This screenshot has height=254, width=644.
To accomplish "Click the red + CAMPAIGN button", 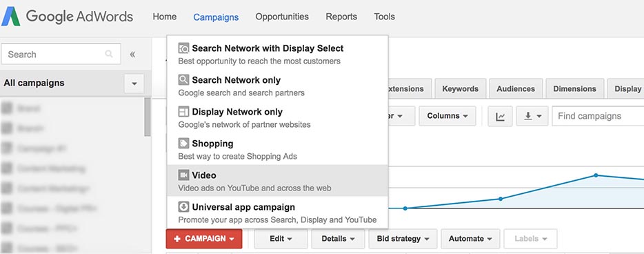I will (x=204, y=239).
